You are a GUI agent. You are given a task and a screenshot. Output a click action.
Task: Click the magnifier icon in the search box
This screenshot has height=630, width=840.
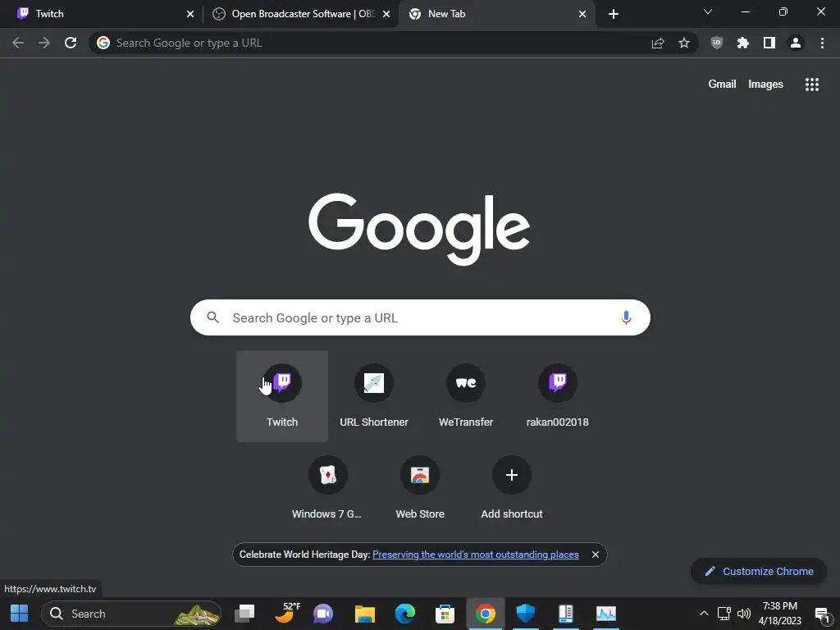[212, 317]
